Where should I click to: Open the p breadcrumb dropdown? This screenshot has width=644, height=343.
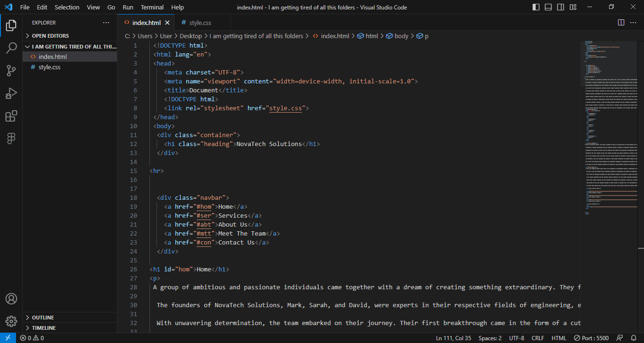[x=422, y=36]
